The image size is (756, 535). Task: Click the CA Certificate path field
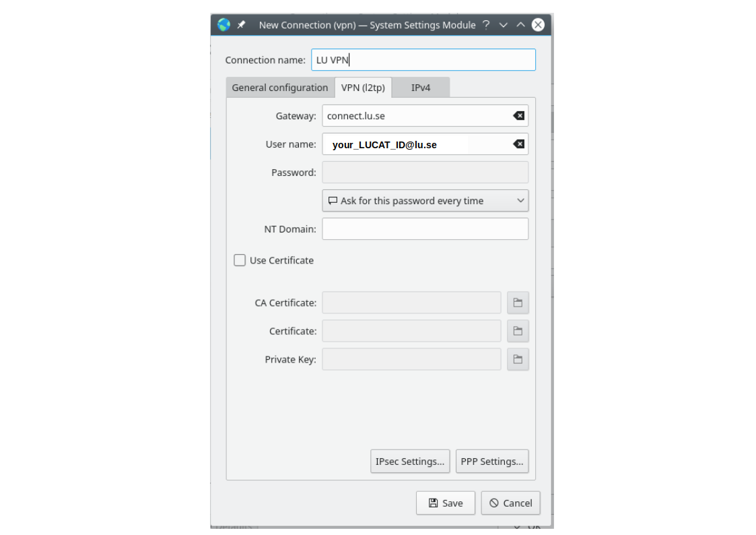[412, 303]
